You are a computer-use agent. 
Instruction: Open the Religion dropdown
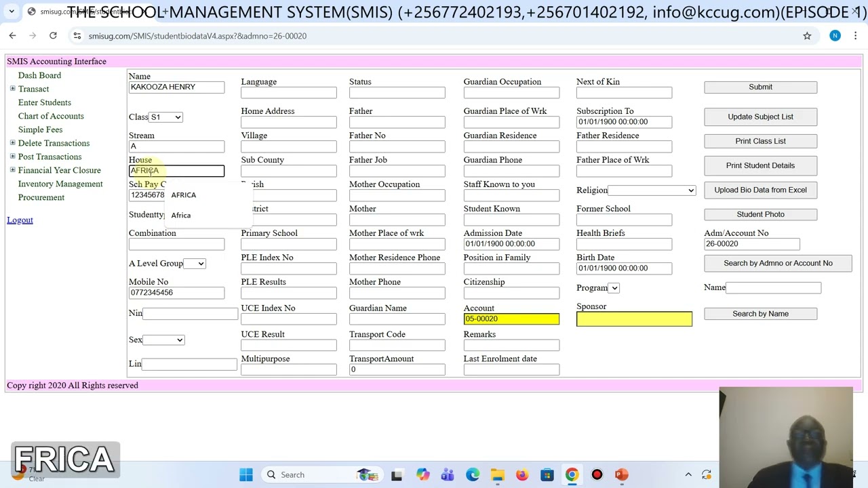pyautogui.click(x=652, y=190)
